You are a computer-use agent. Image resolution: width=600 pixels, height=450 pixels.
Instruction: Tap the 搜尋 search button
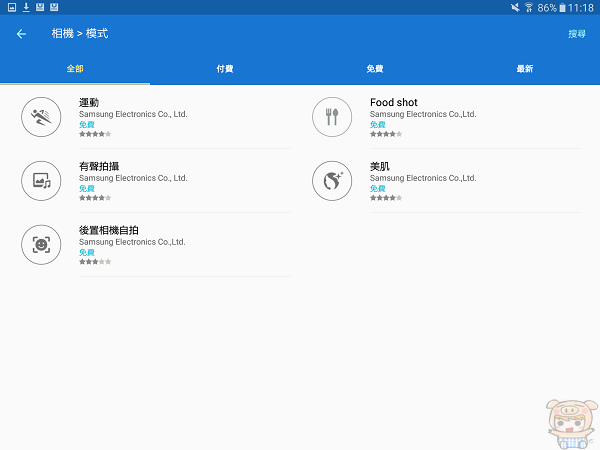577,34
